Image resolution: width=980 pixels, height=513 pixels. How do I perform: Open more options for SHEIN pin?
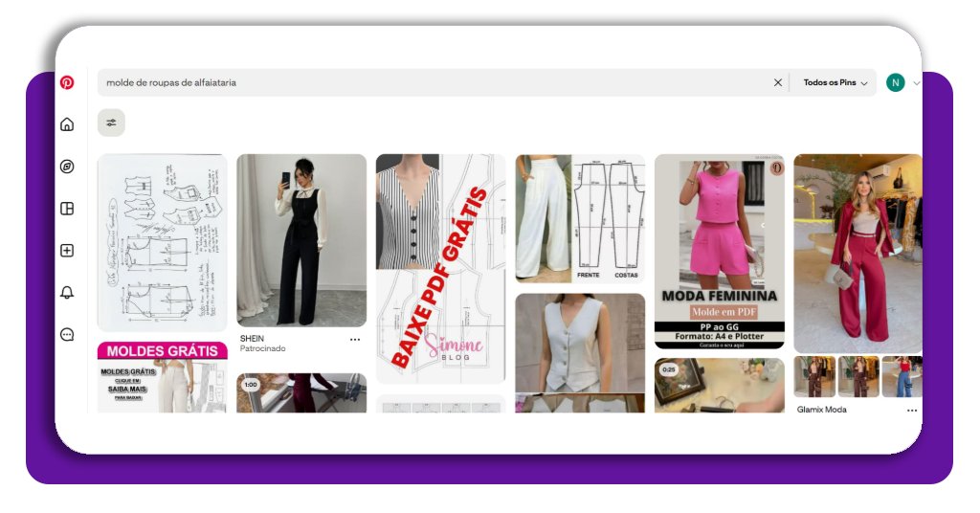(355, 339)
